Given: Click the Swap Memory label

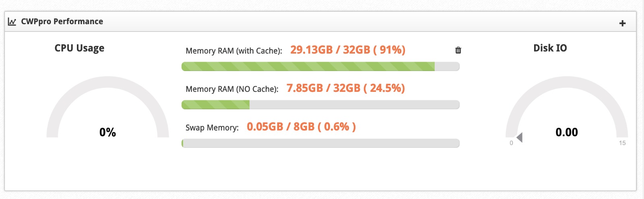Looking at the screenshot, I should tap(212, 128).
